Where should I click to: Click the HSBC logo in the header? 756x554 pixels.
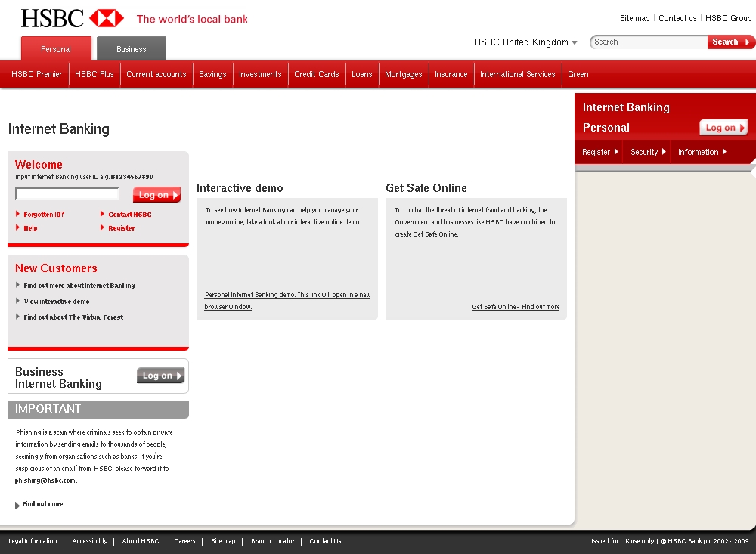point(73,18)
